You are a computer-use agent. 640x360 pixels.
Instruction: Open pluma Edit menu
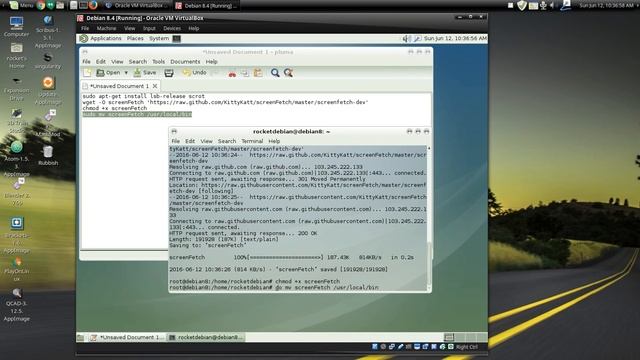[x=101, y=62]
